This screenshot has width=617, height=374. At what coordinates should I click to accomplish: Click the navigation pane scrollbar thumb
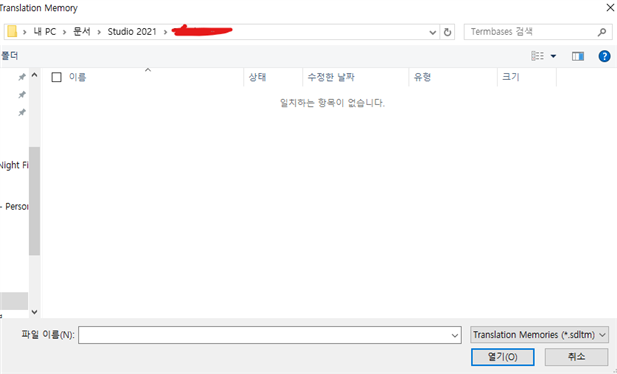[x=35, y=201]
